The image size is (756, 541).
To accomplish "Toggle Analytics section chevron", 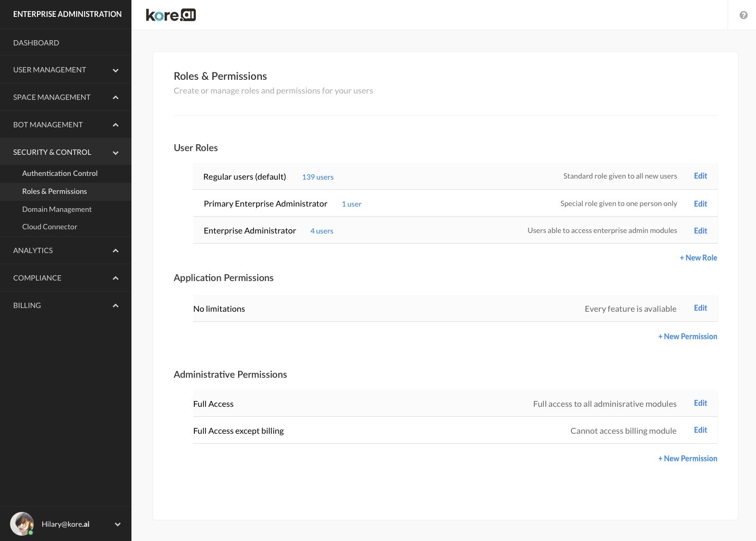I will pyautogui.click(x=116, y=251).
